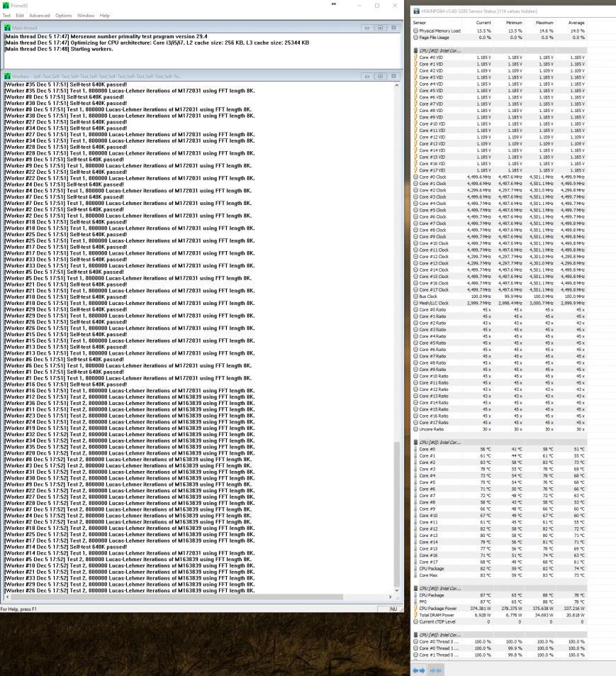Click Workers log vertical scrollbar down arrow
616x676 pixels.
point(396,589)
